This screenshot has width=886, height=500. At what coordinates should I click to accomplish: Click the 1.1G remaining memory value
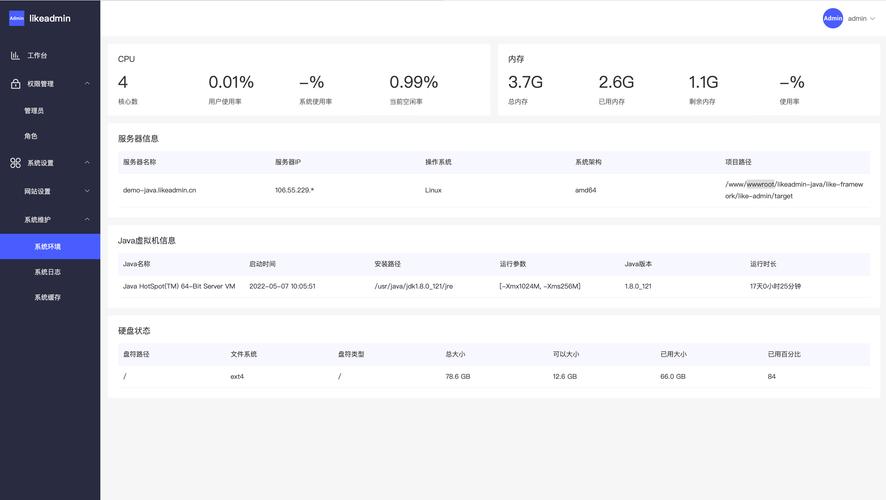click(703, 82)
